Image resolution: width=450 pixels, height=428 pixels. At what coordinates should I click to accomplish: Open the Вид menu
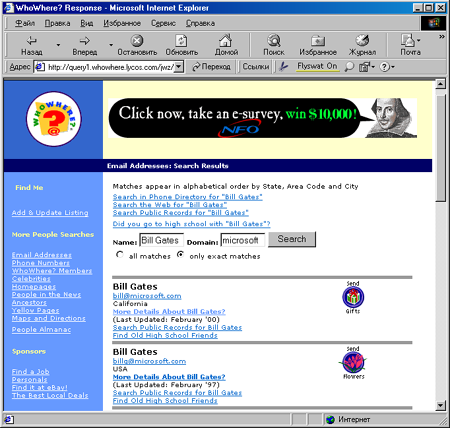pos(86,23)
